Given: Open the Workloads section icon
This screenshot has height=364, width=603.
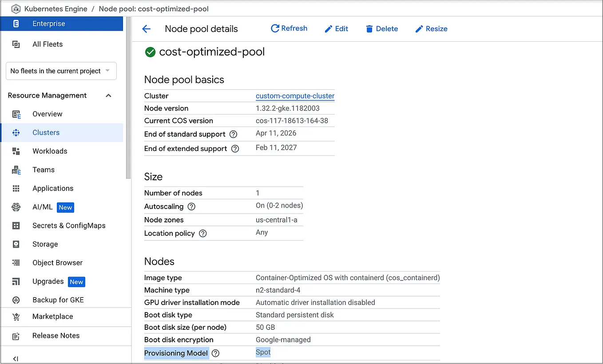Looking at the screenshot, I should tap(16, 151).
